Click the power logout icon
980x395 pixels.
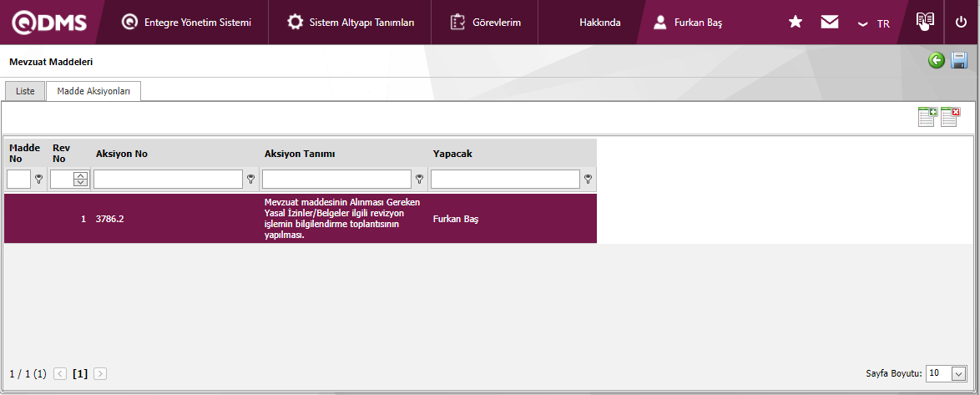pos(961,23)
